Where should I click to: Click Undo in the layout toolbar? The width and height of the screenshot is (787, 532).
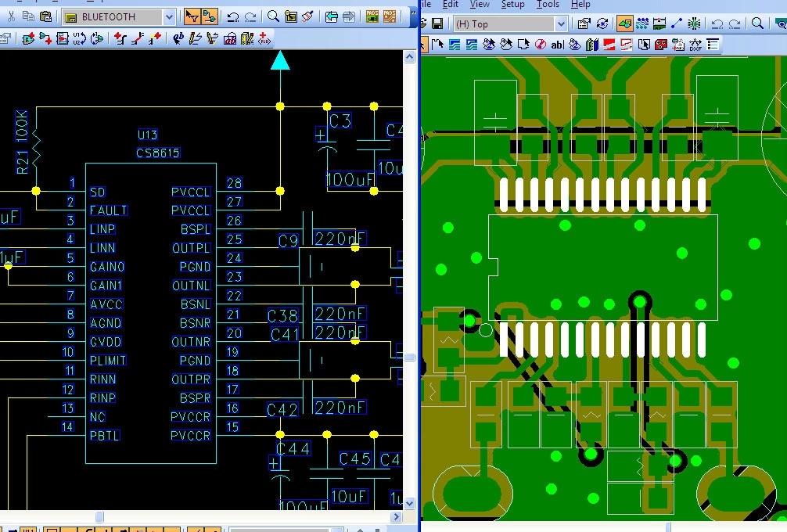click(x=717, y=24)
